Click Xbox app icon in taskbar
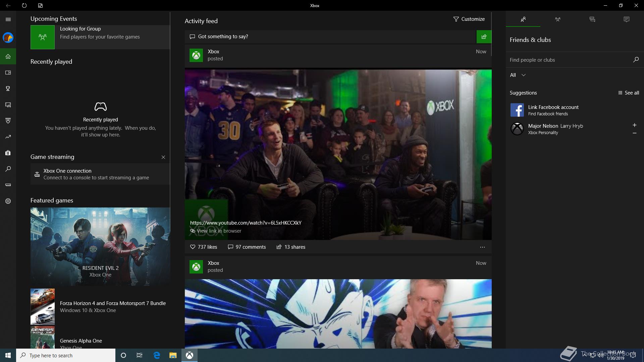The image size is (644, 362). click(190, 355)
